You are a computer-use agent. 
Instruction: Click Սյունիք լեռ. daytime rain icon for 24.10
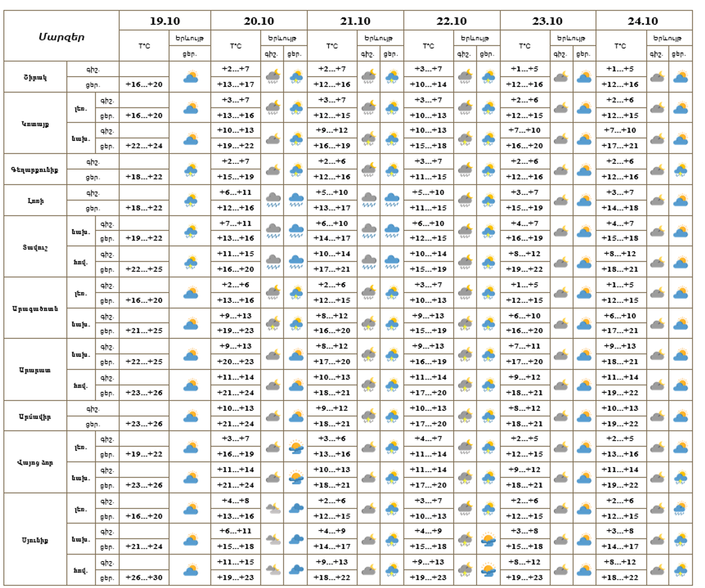point(680,509)
